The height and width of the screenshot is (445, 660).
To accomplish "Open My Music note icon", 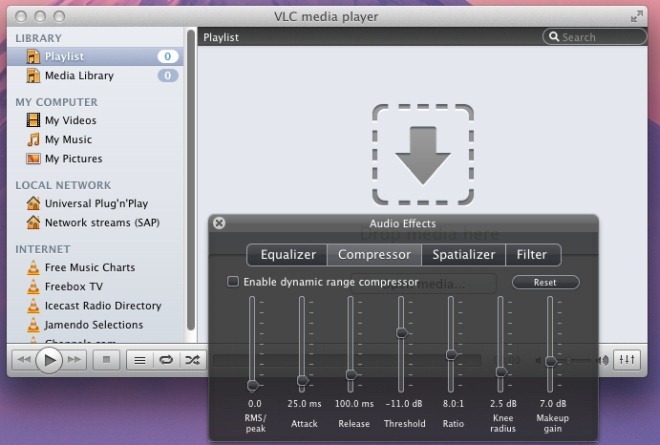I will click(33, 139).
